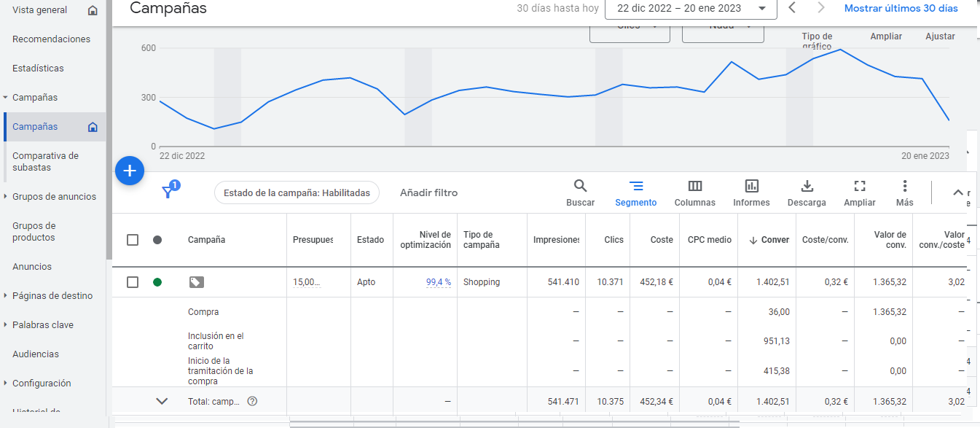Click the 541.410 impressions value
This screenshot has width=980, height=428.
point(563,282)
